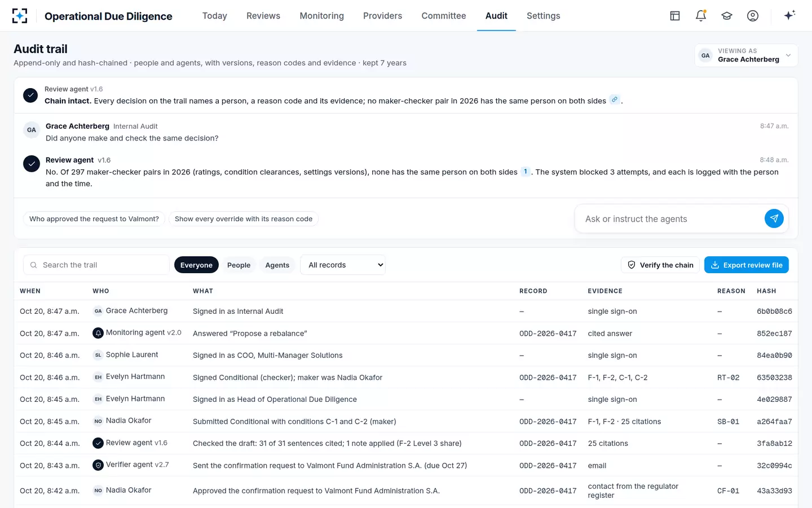Click Export review file button
812x508 pixels.
tap(747, 265)
